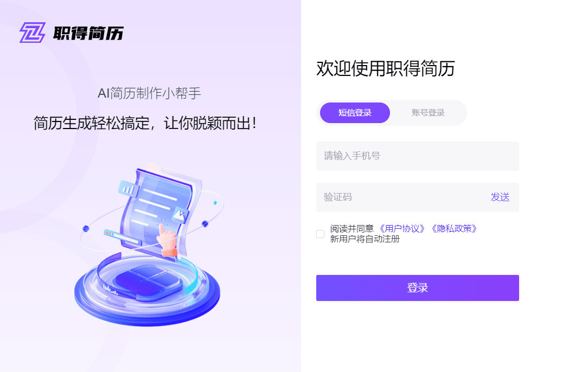Click the 职得简历 brand name text
Image resolution: width=588 pixels, height=372 pixels.
click(x=88, y=34)
